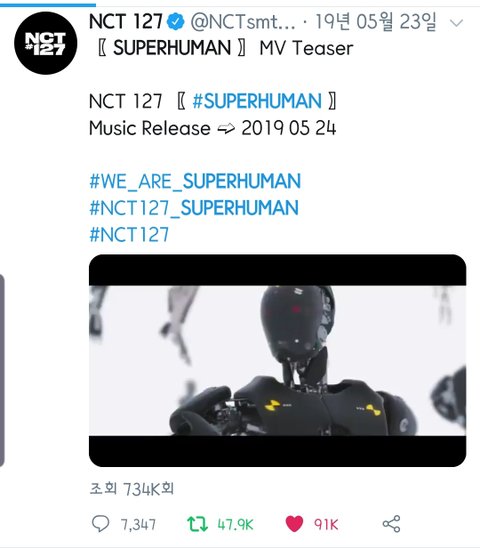The width and height of the screenshot is (480, 548).
Task: Open the #NCT127_SUPERHUMAN hashtag
Action: tap(194, 208)
